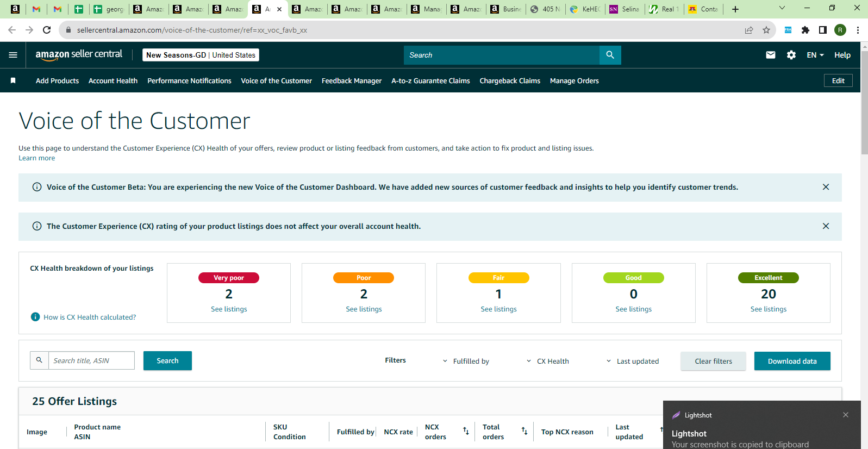Image resolution: width=868 pixels, height=449 pixels.
Task: Expand the Fulfilled by filter
Action: click(x=466, y=361)
